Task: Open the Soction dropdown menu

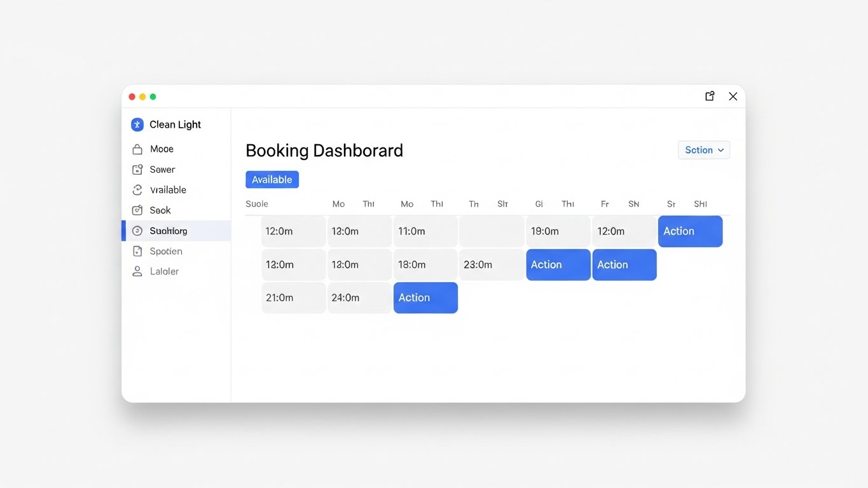Action: pyautogui.click(x=703, y=150)
